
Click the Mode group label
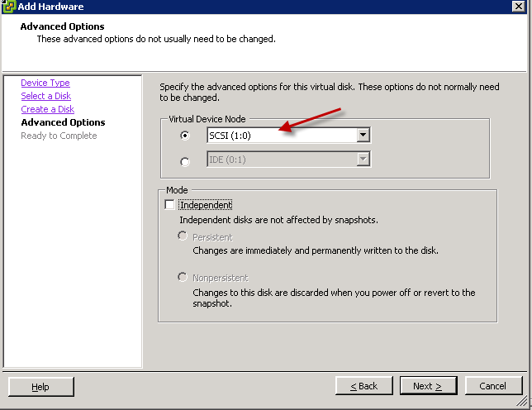pyautogui.click(x=177, y=190)
